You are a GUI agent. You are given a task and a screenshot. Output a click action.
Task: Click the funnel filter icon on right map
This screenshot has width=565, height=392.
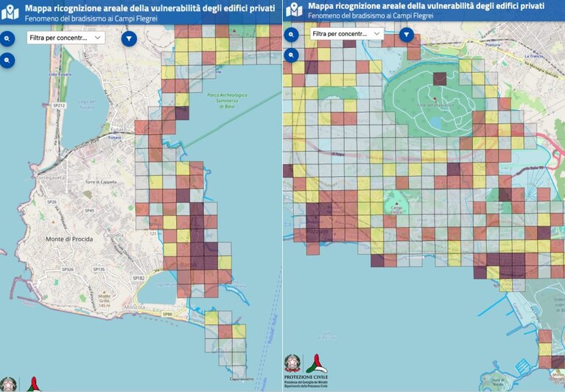click(x=407, y=35)
